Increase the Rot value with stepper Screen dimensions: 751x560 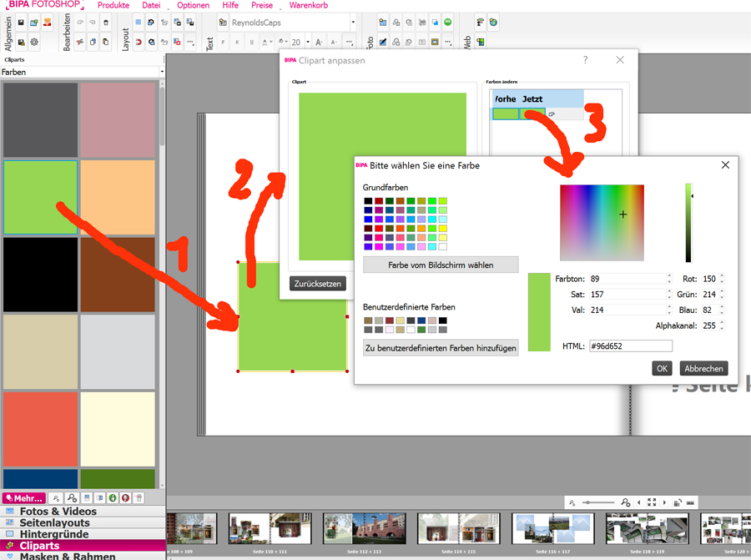[x=722, y=276]
